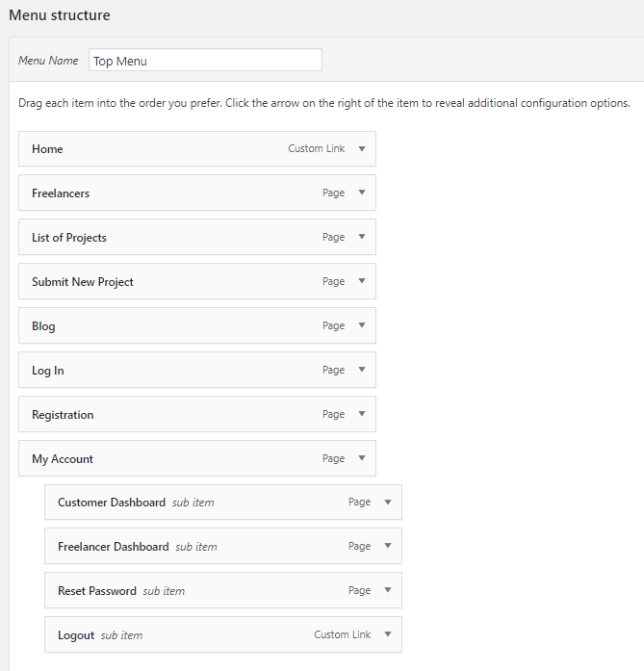Select the Home menu item bar
The height and width of the screenshot is (671, 644).
(197, 149)
